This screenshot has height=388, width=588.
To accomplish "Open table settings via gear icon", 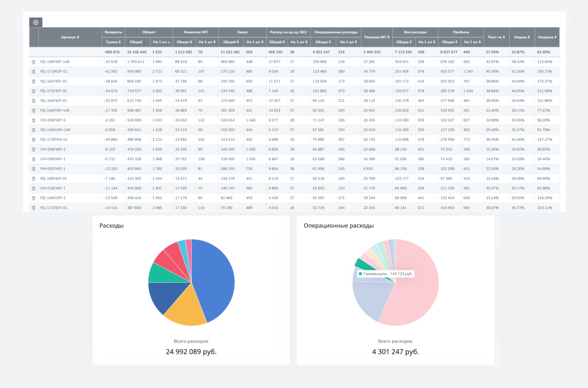I will (36, 22).
